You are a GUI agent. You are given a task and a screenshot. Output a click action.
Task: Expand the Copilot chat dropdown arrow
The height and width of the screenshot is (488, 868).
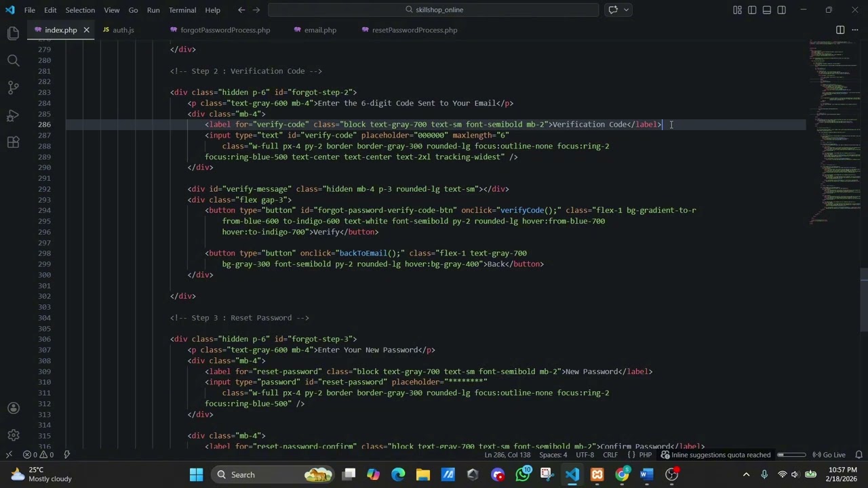point(626,9)
